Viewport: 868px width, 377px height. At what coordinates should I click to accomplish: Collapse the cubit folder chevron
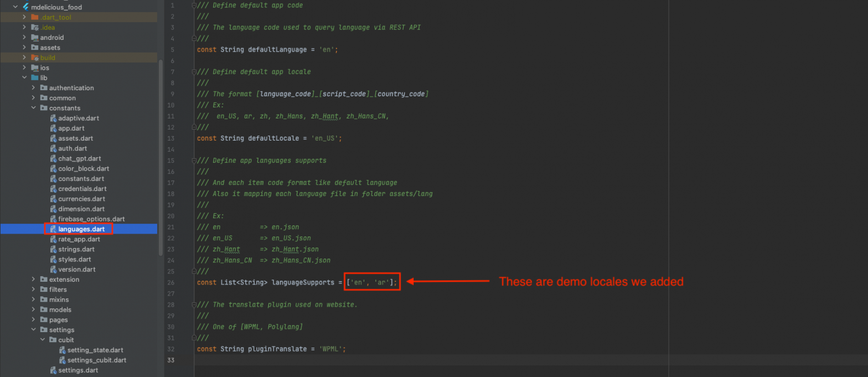(43, 340)
